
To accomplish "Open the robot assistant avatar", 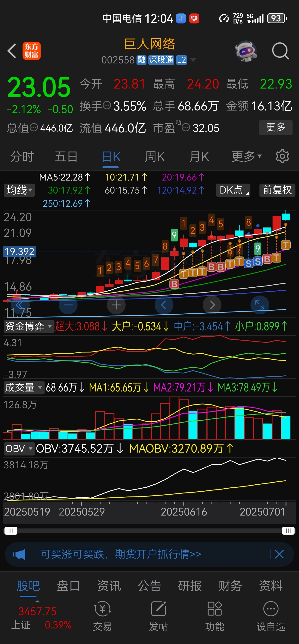I will [246, 51].
